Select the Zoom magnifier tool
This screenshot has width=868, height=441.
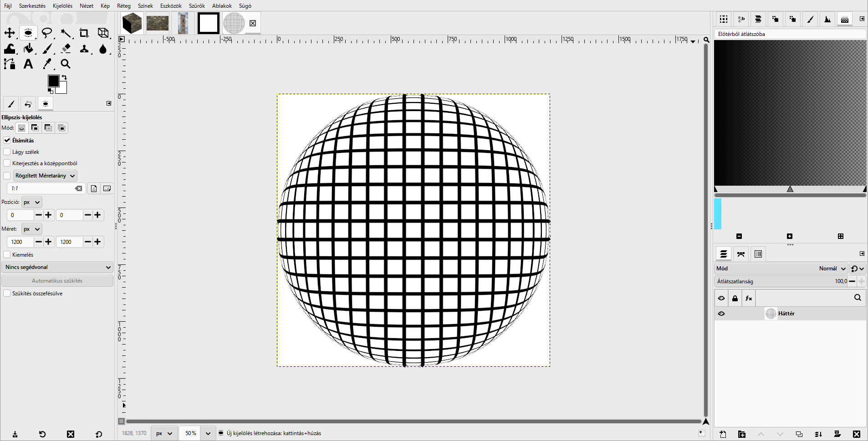(x=66, y=64)
